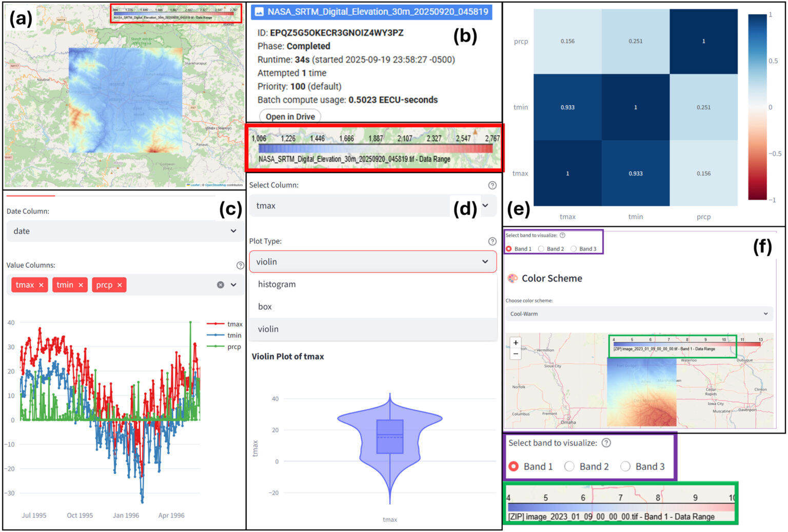Remove the tmax tag from Value Columns
Screen dimensions: 788x532
(x=41, y=285)
